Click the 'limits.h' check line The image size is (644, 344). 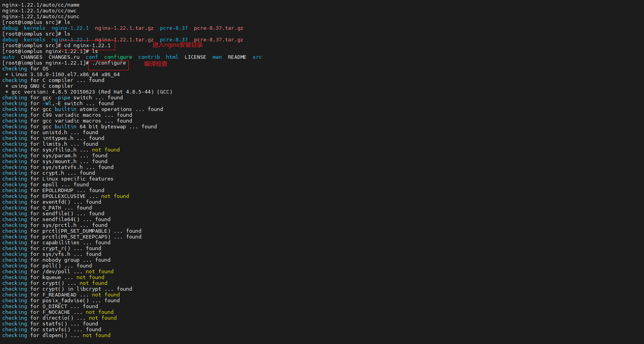coord(50,144)
